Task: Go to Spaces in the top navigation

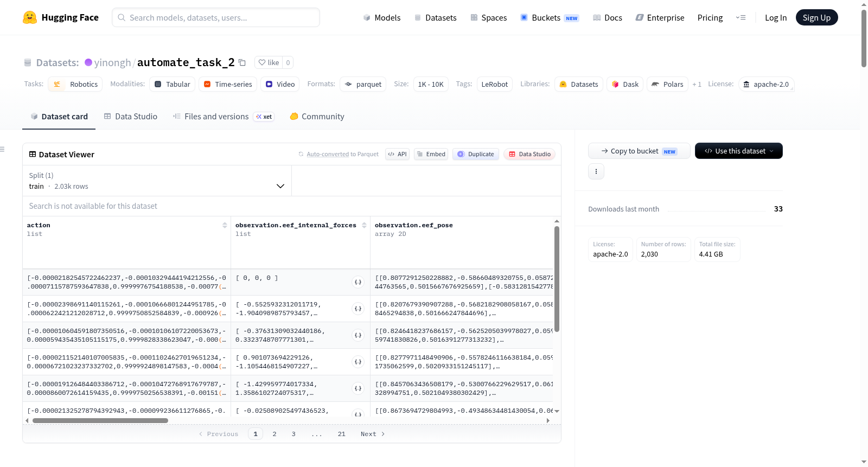Action: tap(489, 17)
